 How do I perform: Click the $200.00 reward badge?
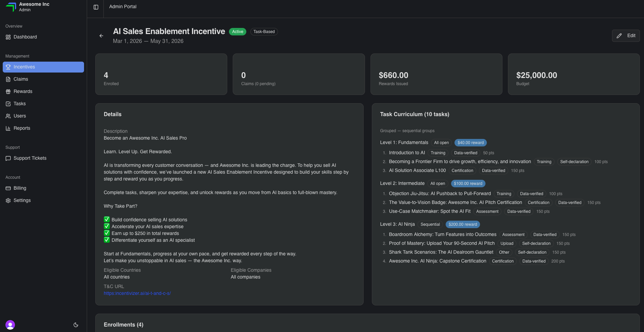[x=463, y=224]
